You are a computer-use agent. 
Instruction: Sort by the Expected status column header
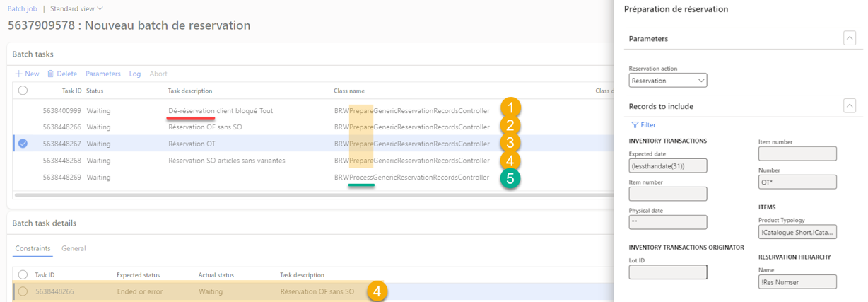pos(138,274)
